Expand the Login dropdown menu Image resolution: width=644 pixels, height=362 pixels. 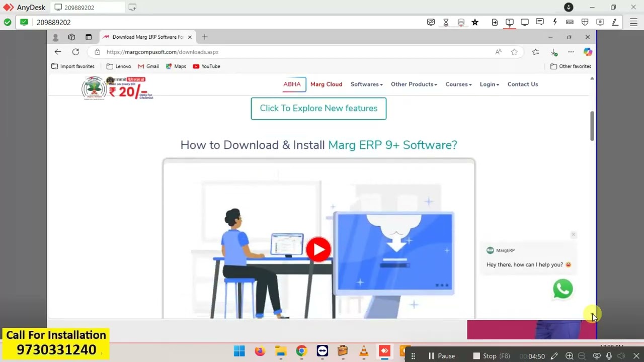click(x=490, y=84)
